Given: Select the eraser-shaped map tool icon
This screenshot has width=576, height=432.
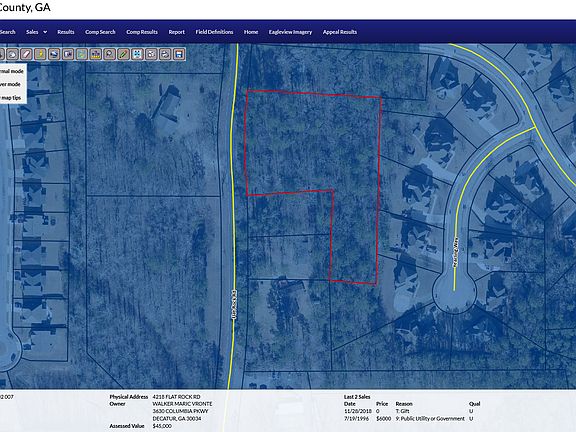Looking at the screenshot, I should point(26,54).
